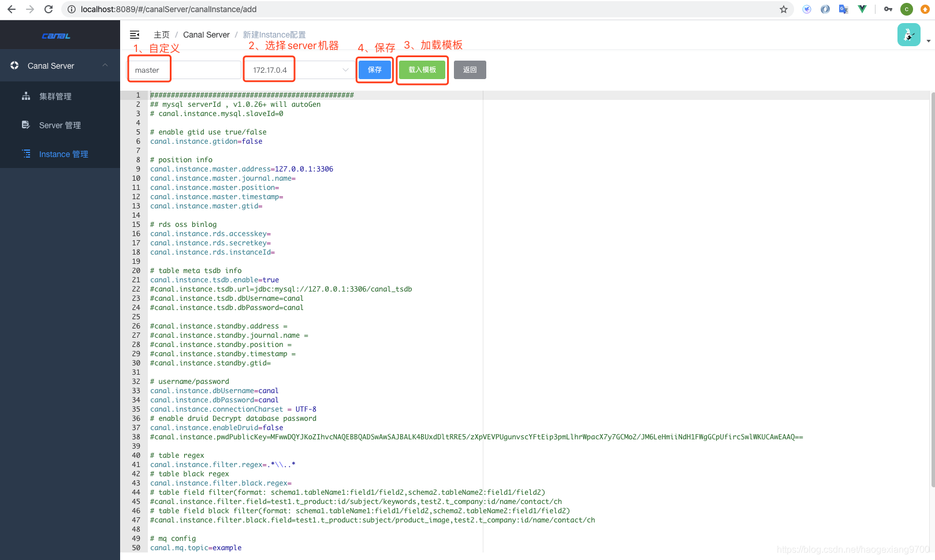Viewport: 935px width, 560px height.
Task: Focus the instance name field containing master
Action: (185, 70)
